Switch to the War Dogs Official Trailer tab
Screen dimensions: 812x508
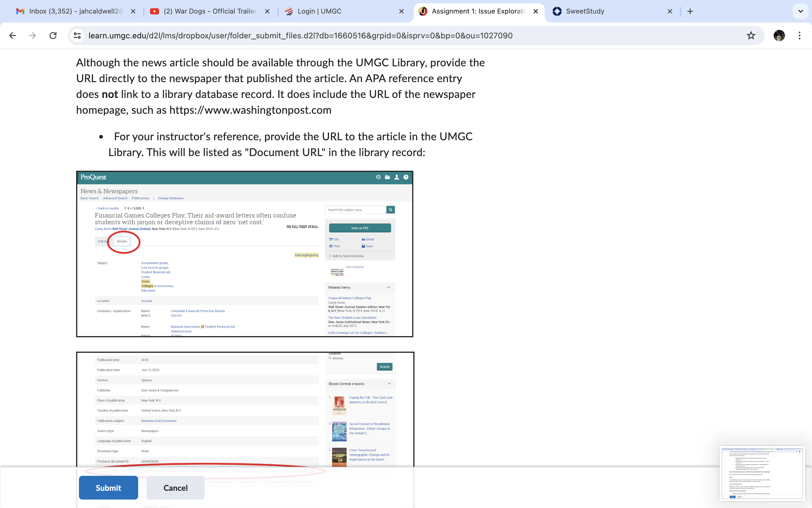coord(210,11)
